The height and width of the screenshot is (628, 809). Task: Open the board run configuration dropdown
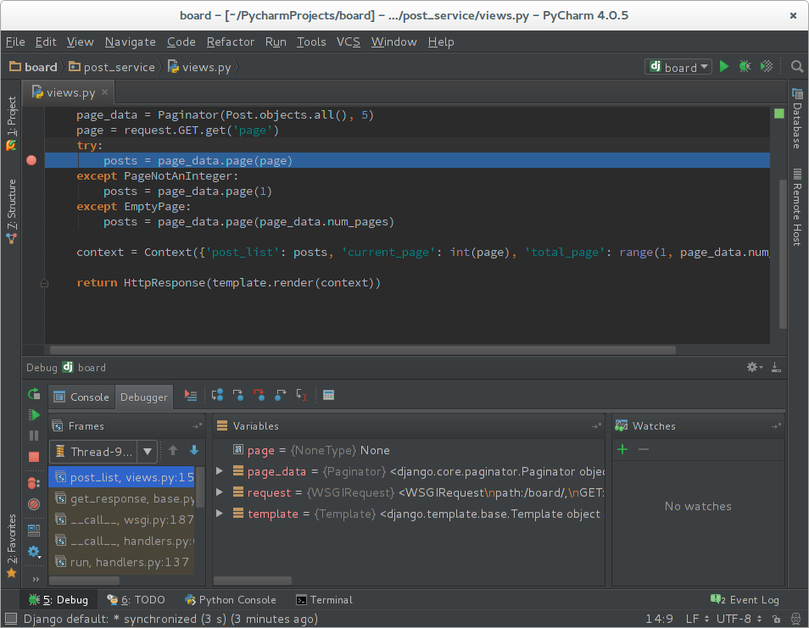coord(678,67)
